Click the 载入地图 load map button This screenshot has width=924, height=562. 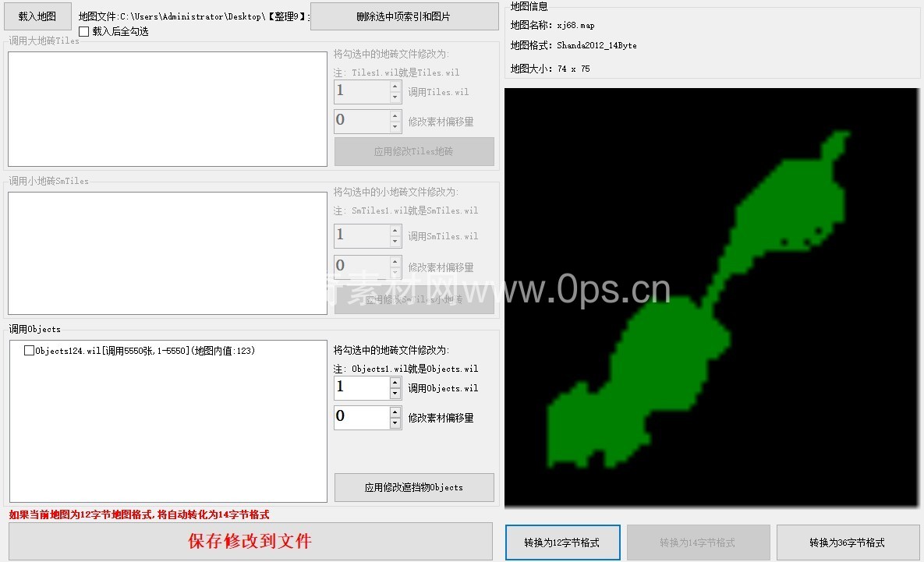point(37,16)
